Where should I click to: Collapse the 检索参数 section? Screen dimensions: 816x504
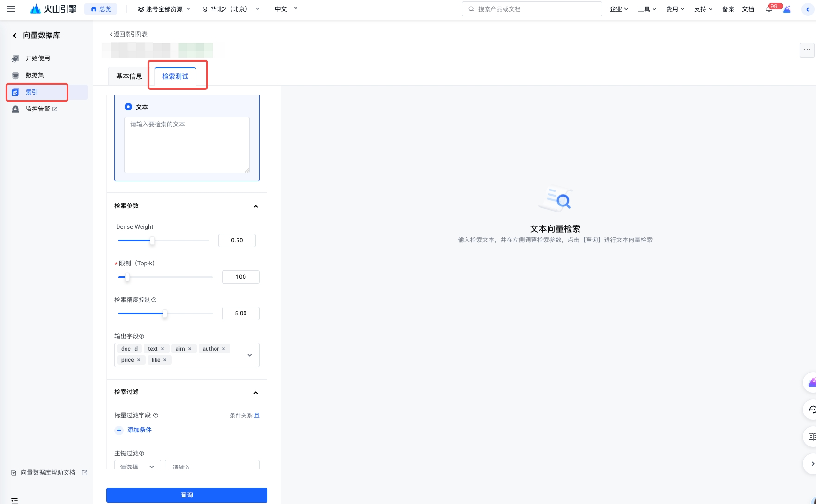256,206
